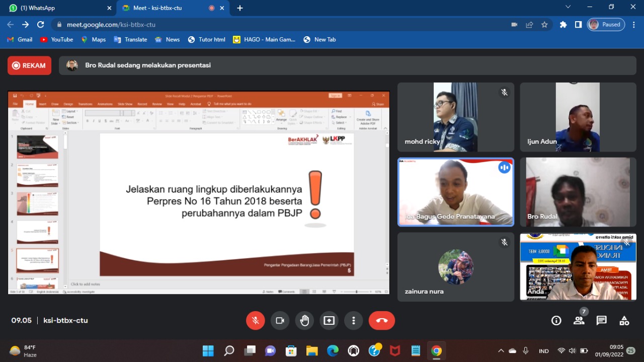Open the chat messages panel
644x362 pixels.
tap(601, 321)
